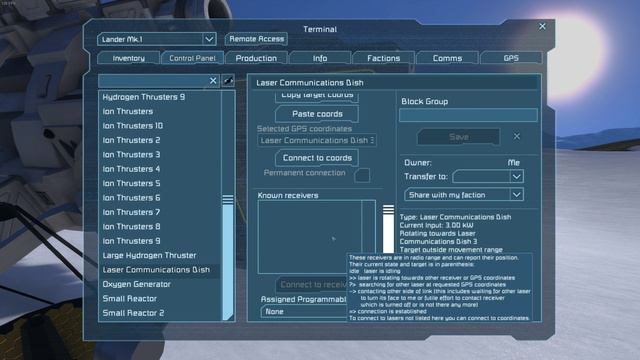Click Connect to coords button
640x360 pixels.
317,158
